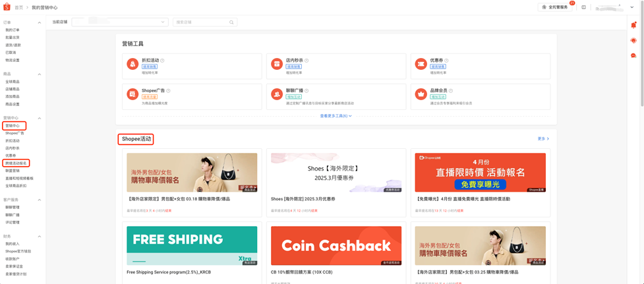Viewport: 644px width, 284px height.
Task: Click the 品牌会员 crown icon
Action: pos(421,94)
